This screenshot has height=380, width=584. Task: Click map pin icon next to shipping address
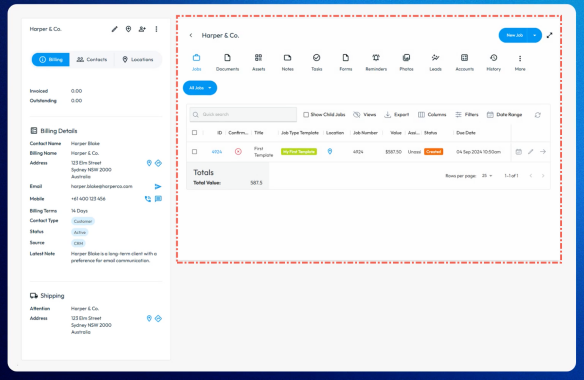[149, 319]
